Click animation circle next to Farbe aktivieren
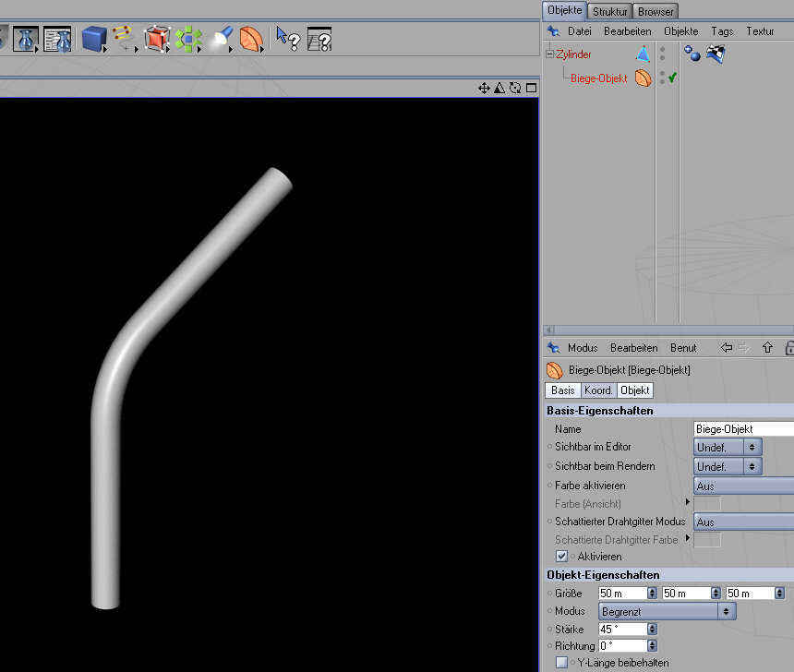The image size is (794, 672). (x=550, y=486)
